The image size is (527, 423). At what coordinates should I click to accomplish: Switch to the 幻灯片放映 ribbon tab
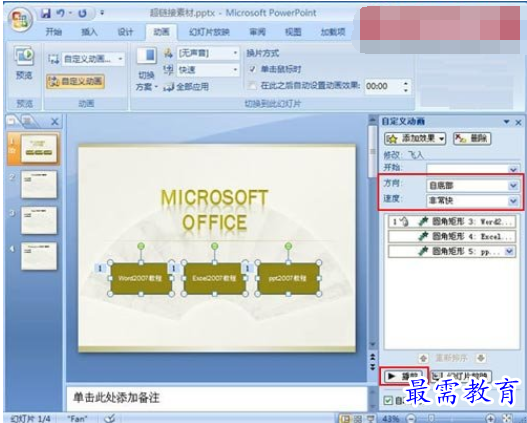click(209, 32)
